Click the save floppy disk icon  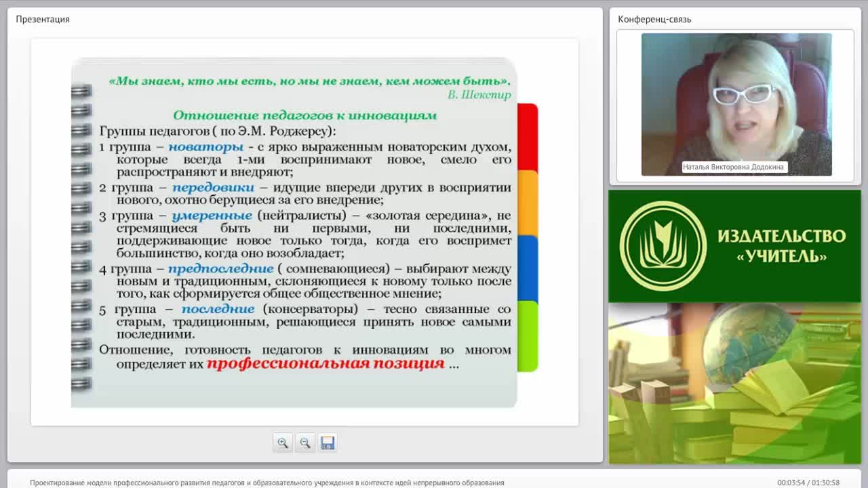tap(328, 443)
